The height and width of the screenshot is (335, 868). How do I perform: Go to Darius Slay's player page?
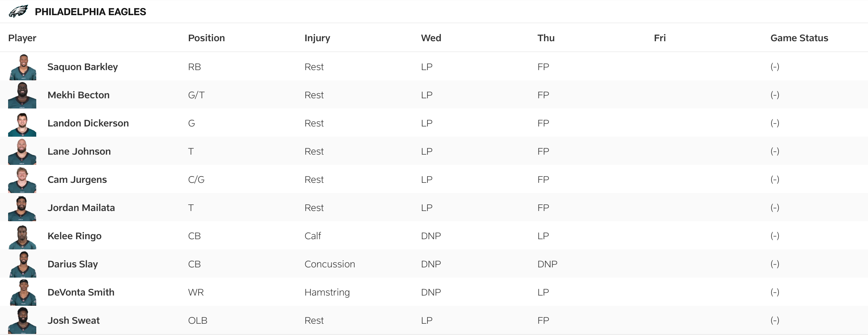click(x=73, y=264)
